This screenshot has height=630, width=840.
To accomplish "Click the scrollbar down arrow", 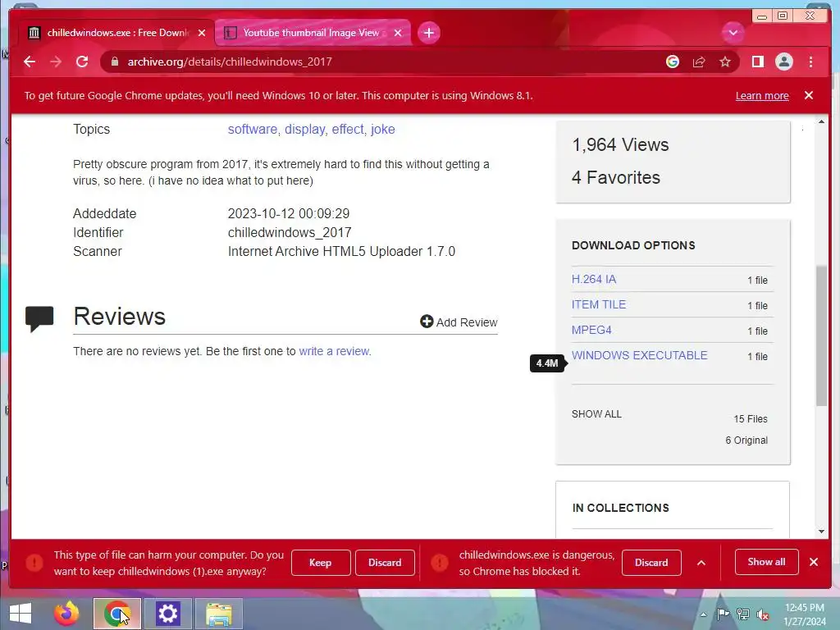I will (x=821, y=532).
